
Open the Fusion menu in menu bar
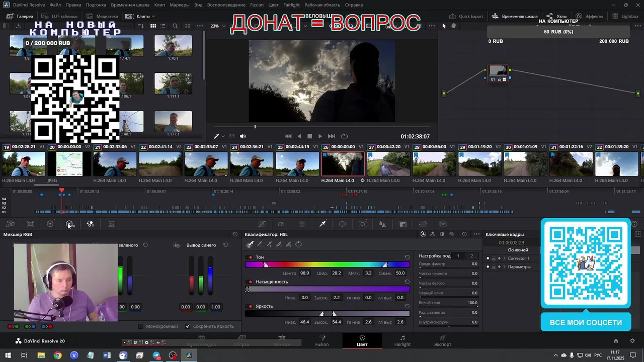tap(257, 5)
